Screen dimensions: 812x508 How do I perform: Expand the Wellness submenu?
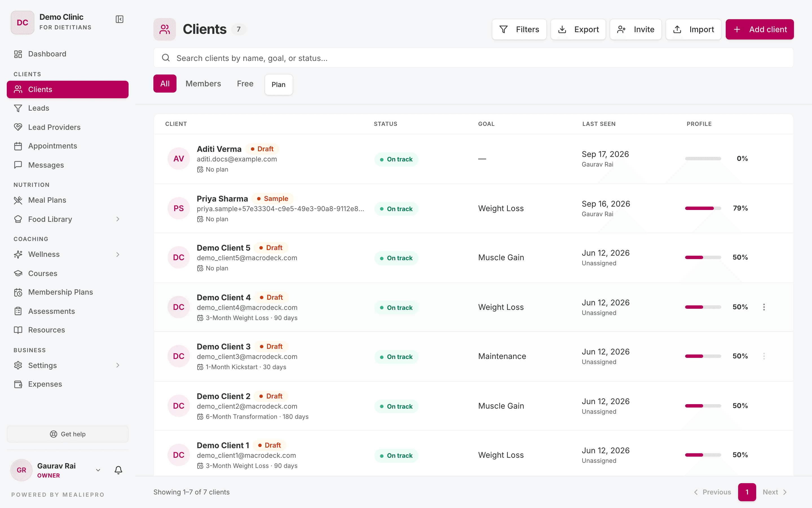(118, 255)
